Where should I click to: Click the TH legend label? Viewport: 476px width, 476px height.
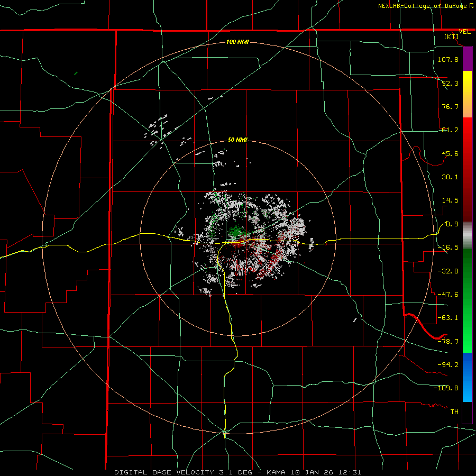click(x=454, y=412)
